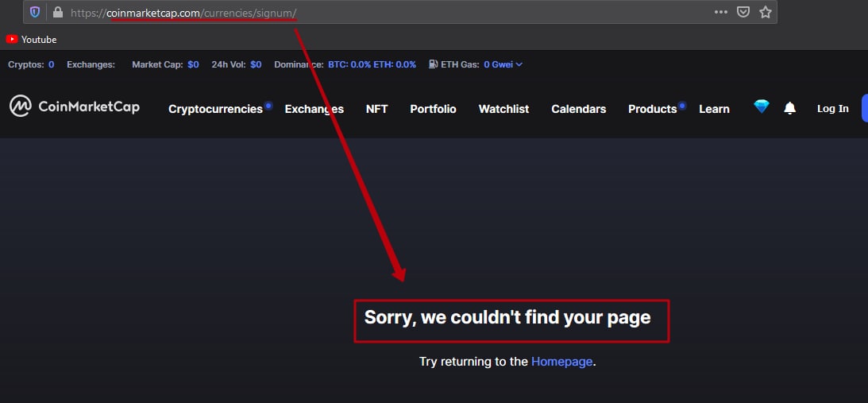Click the Homepage link
The width and height of the screenshot is (868, 403).
coord(562,362)
